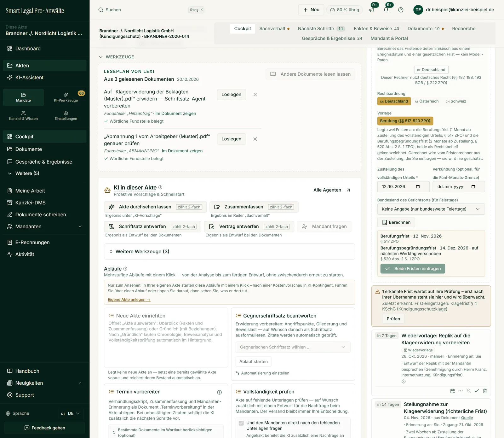Open the Bundesland des Gerichtsorts dropdown
Image resolution: width=504 pixels, height=438 pixels.
point(431,209)
